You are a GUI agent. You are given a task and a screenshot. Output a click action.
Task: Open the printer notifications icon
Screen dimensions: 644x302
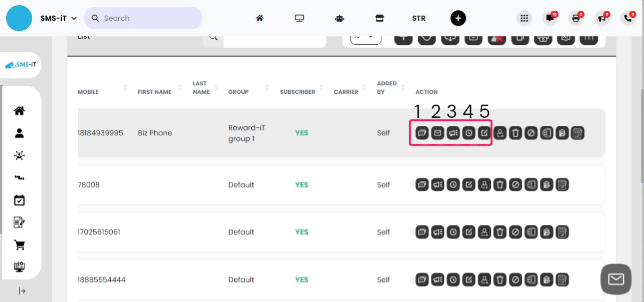[576, 18]
